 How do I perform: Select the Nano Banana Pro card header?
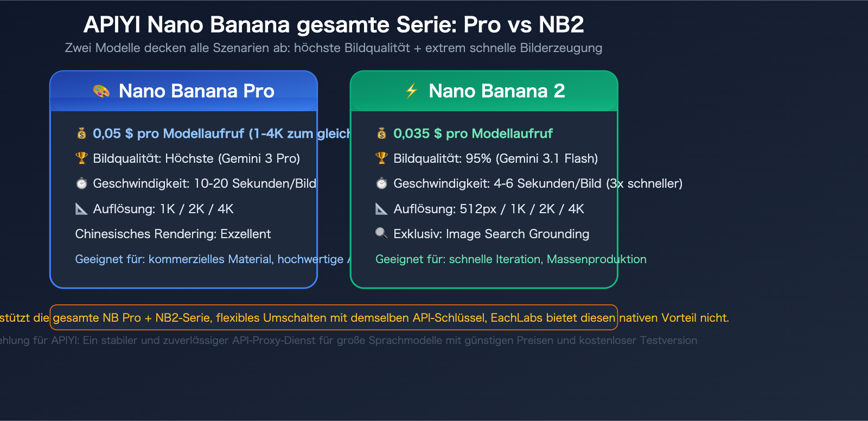point(183,91)
